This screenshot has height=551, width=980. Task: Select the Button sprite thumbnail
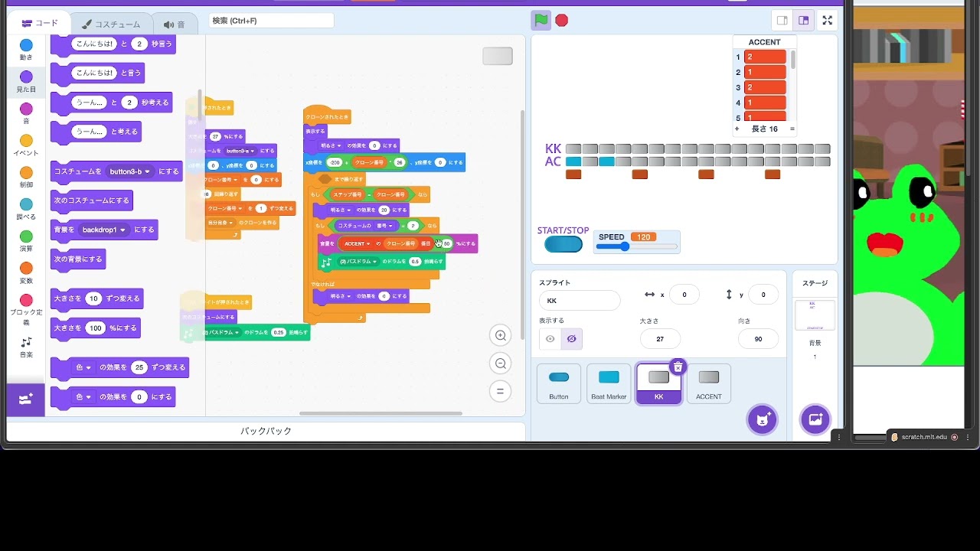click(x=559, y=384)
